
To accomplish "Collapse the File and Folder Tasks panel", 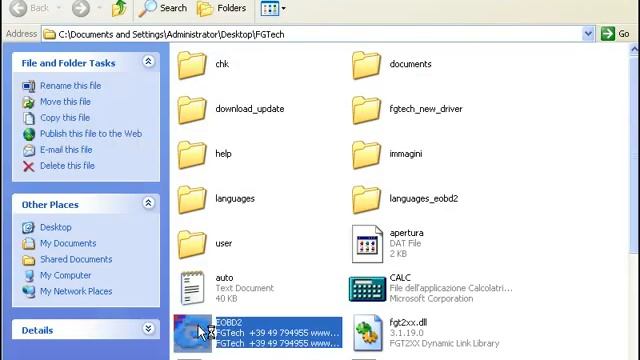I will (x=148, y=62).
